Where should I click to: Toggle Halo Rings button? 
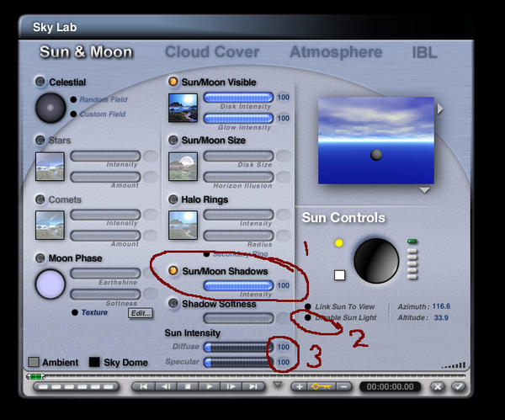(173, 199)
